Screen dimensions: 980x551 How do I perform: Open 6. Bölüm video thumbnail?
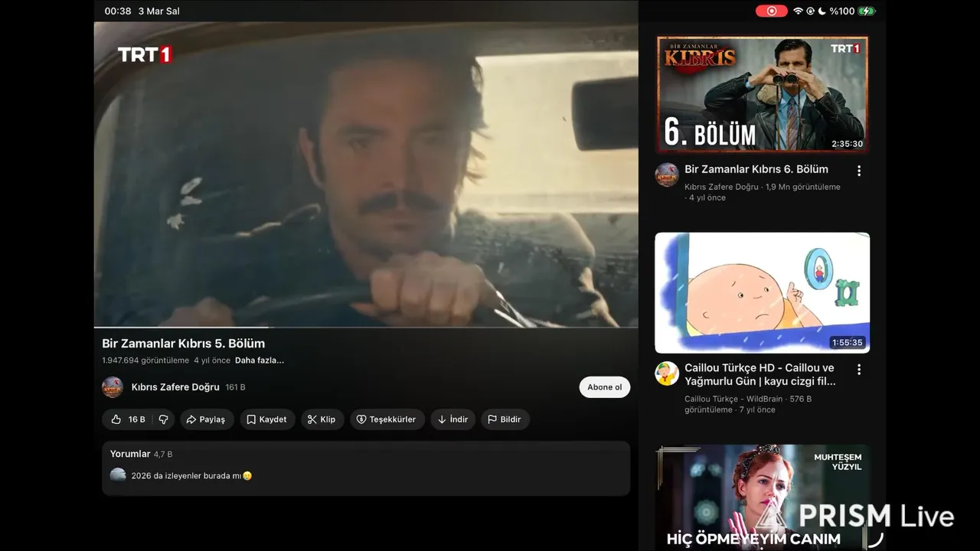763,93
